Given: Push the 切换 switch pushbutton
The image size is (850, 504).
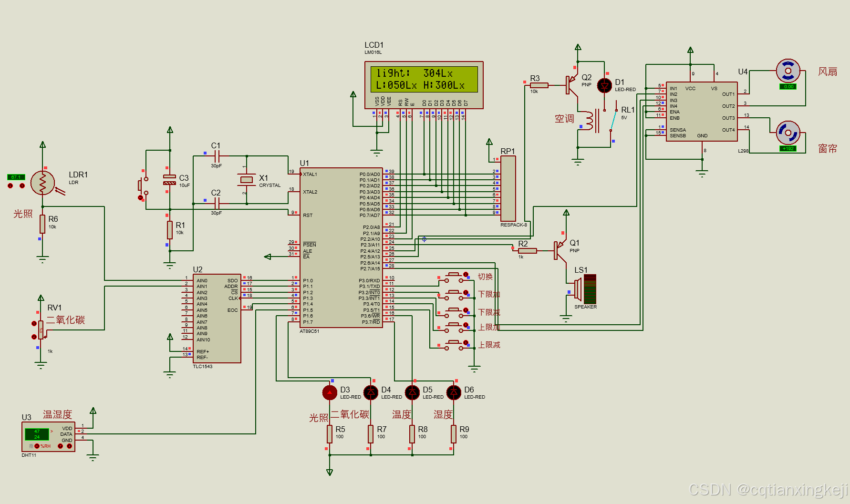Looking at the screenshot, I should [454, 277].
